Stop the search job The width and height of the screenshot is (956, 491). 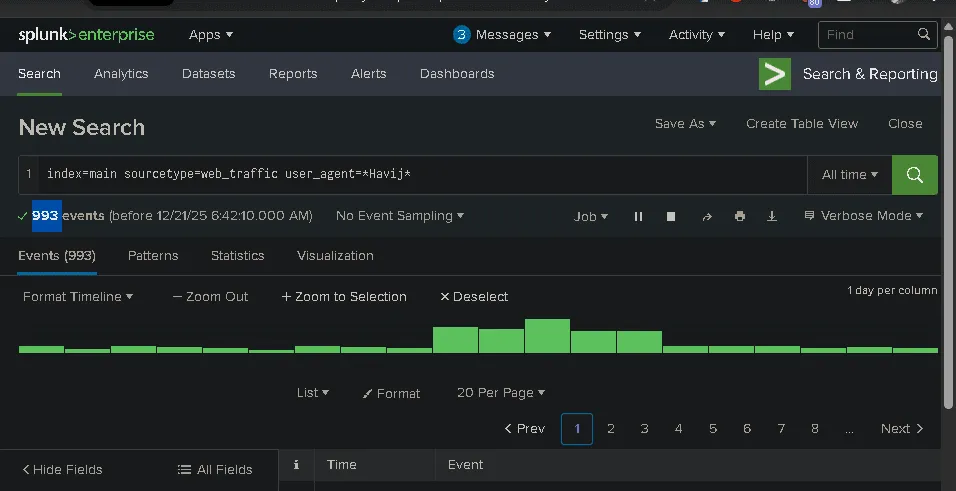point(671,216)
